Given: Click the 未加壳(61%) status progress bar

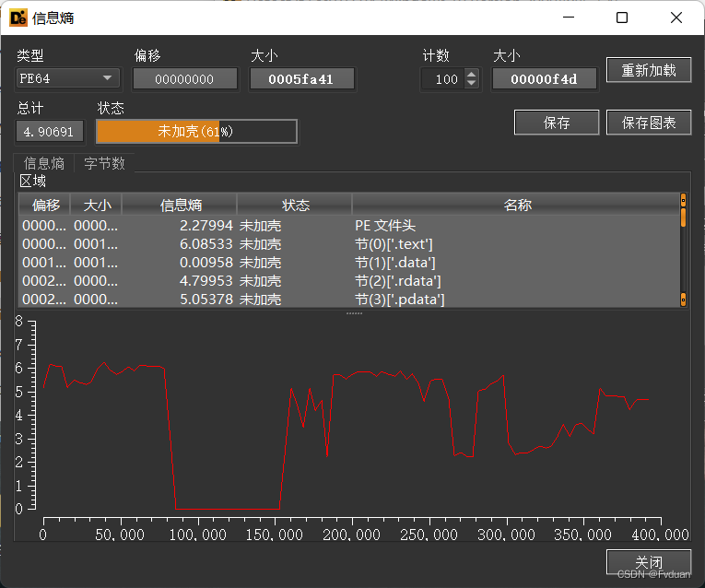Looking at the screenshot, I should tap(196, 131).
